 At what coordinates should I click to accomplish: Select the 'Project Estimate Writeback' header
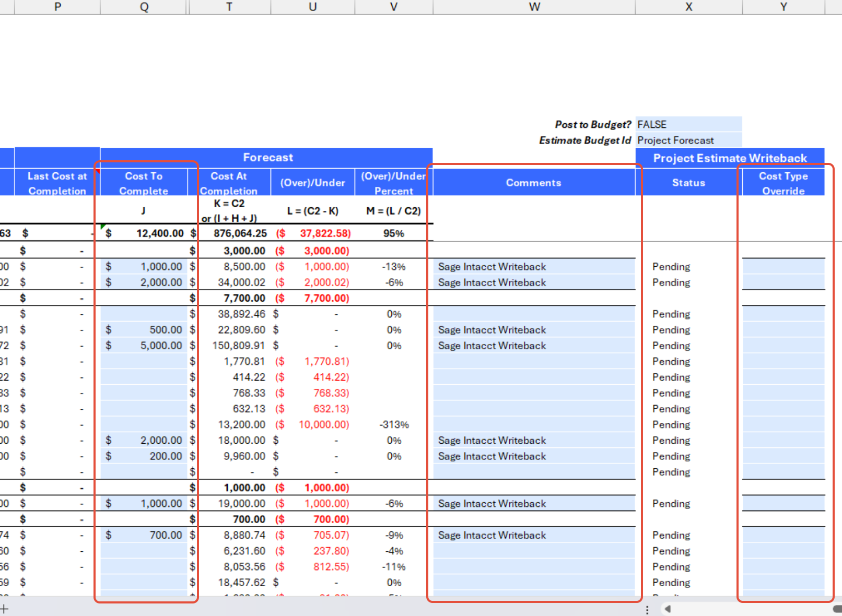tap(730, 158)
